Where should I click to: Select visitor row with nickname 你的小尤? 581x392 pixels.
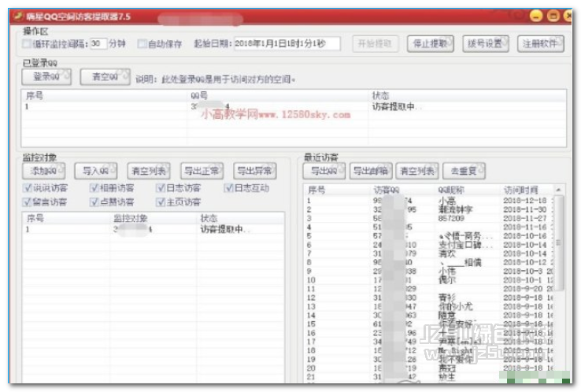[x=430, y=306]
